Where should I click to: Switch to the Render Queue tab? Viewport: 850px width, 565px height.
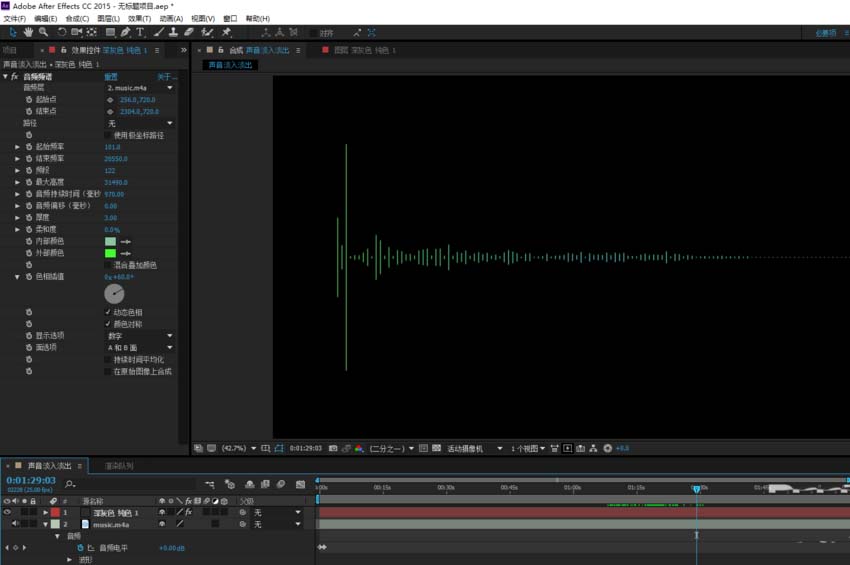point(119,466)
